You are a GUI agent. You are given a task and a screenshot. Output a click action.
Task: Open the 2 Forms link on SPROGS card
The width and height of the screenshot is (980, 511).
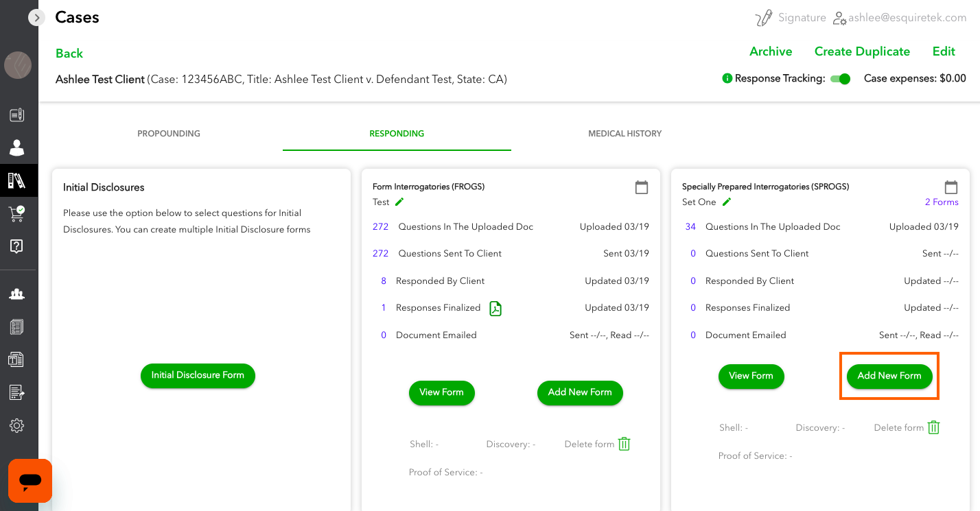(x=942, y=202)
